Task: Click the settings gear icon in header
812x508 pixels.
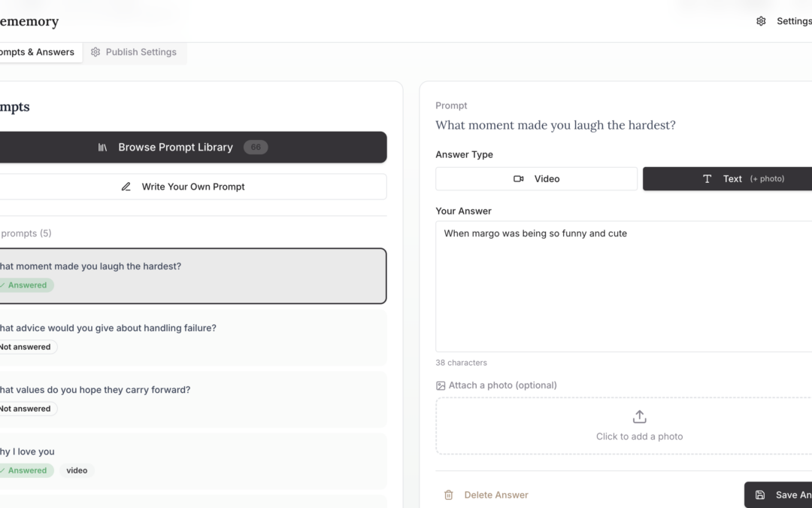Action: pyautogui.click(x=761, y=21)
